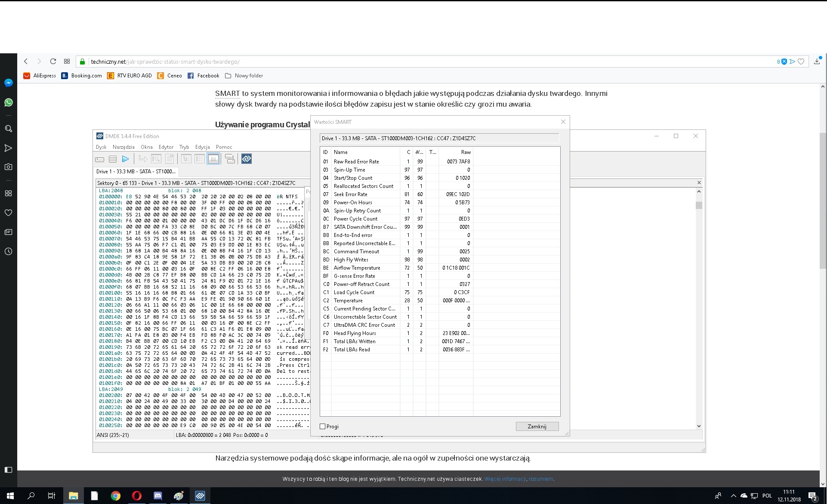Click the 'Więcej informacji' cookie link
Viewport: 827px width, 504px height.
coord(505,479)
